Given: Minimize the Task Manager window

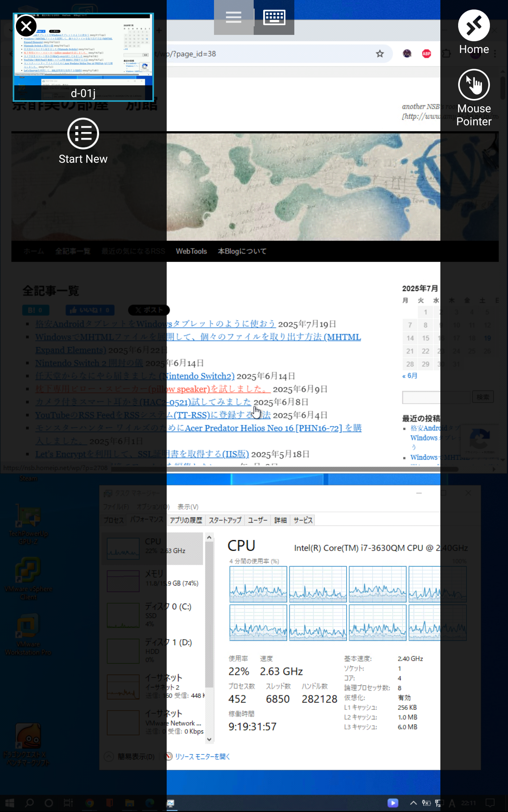Looking at the screenshot, I should pos(419,493).
